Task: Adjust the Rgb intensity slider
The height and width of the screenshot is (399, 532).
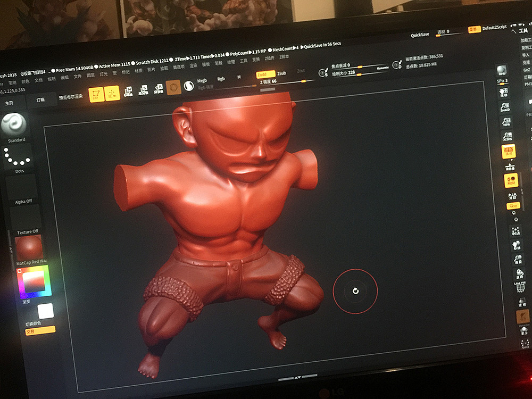Action: tap(227, 87)
